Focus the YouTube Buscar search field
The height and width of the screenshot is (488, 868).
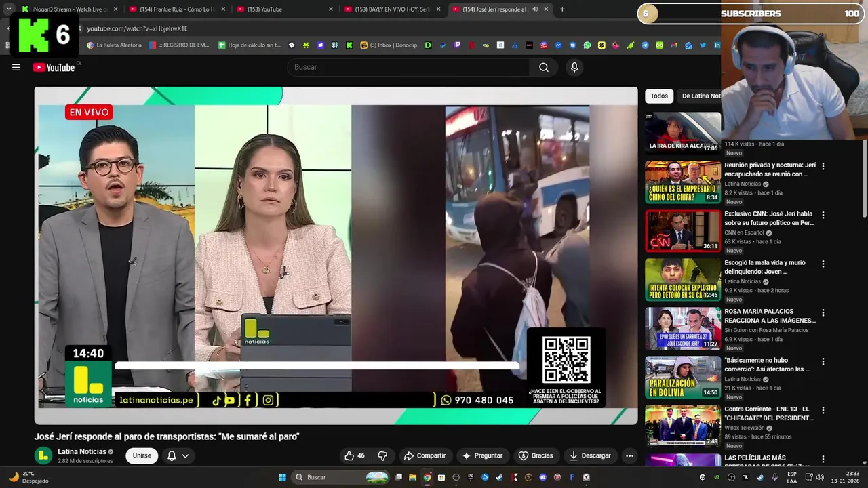(409, 67)
